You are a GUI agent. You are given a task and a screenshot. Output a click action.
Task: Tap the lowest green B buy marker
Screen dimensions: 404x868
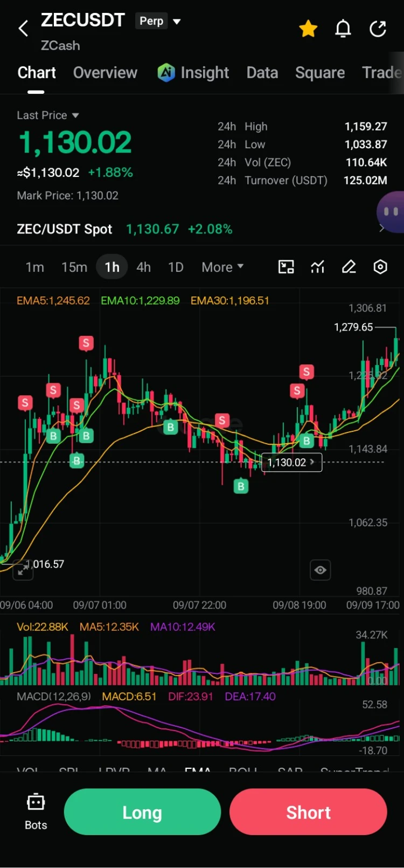pos(241,486)
